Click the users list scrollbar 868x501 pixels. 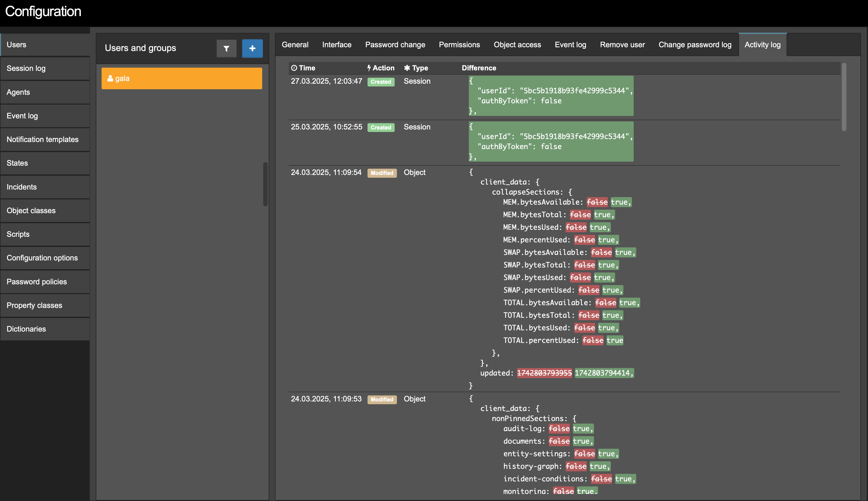click(265, 184)
